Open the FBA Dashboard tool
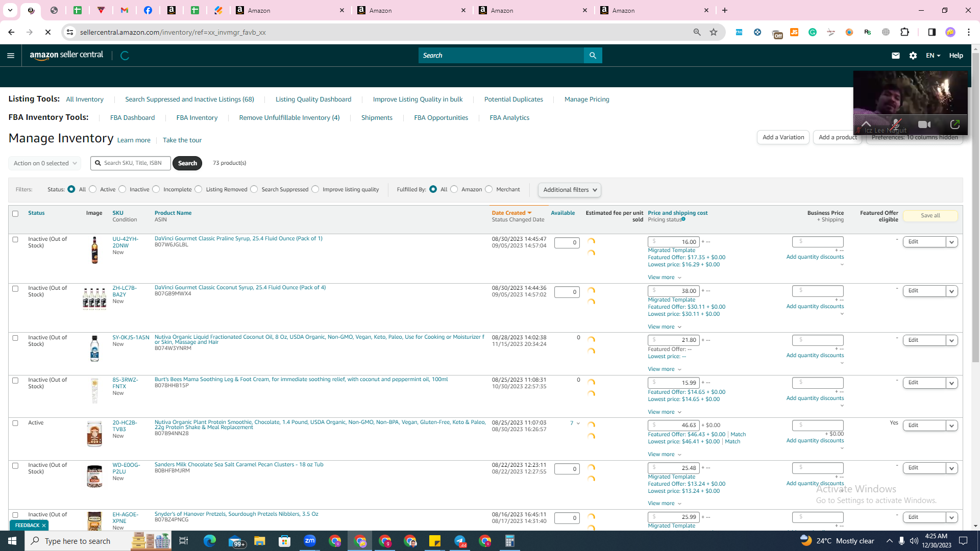 tap(132, 118)
